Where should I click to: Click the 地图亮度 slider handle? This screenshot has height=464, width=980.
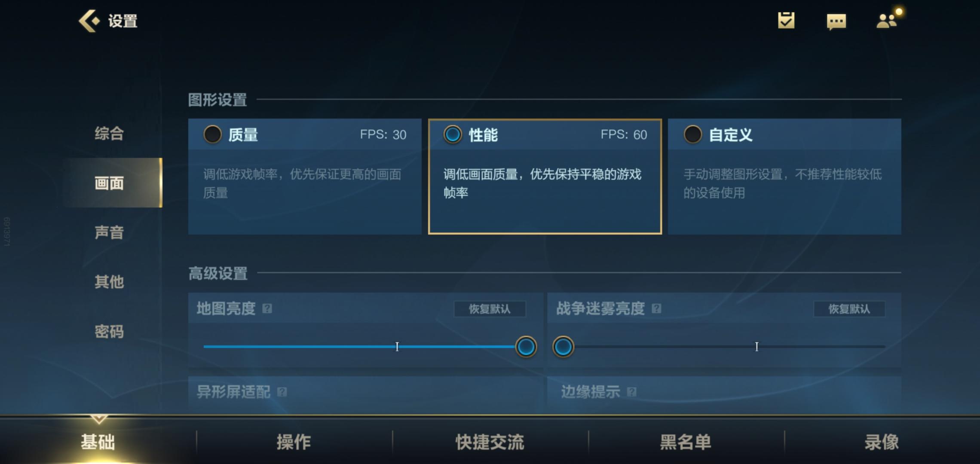click(x=526, y=347)
